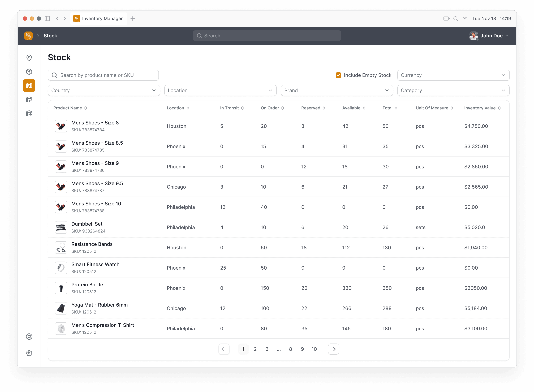Viewport: 534px width, 392px height.
Task: Switch to the Inventory Manager browser tab
Action: point(99,19)
